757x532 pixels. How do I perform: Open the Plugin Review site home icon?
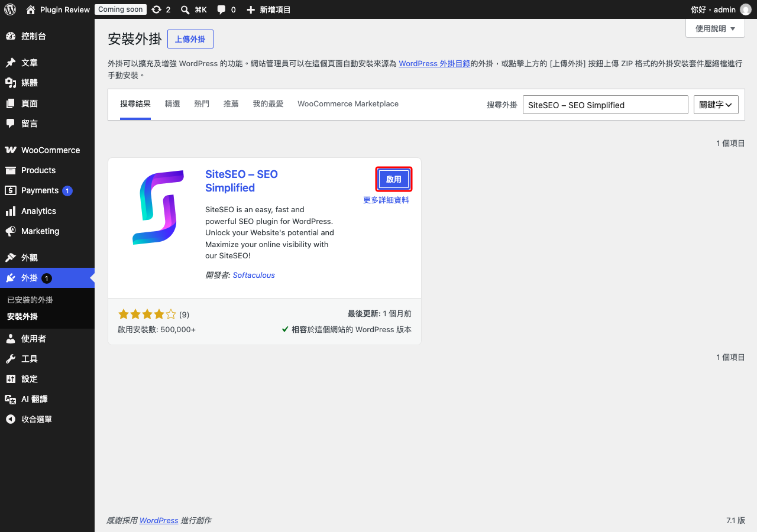tap(31, 9)
